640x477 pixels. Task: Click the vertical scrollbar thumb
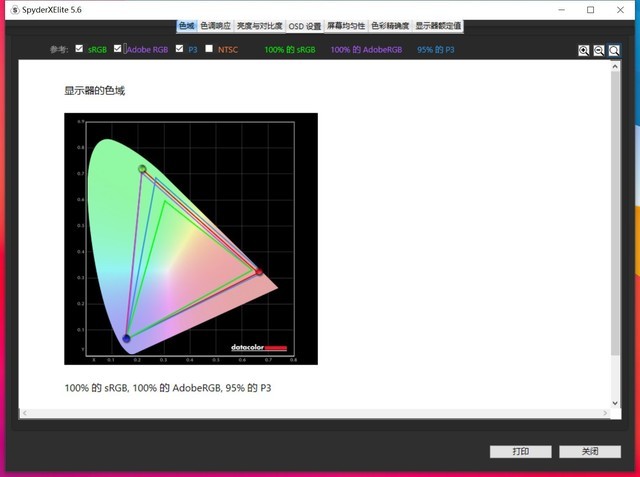point(615,212)
